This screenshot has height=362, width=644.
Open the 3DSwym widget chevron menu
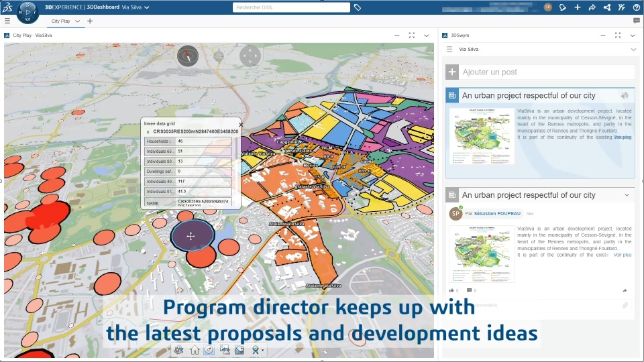(x=633, y=36)
